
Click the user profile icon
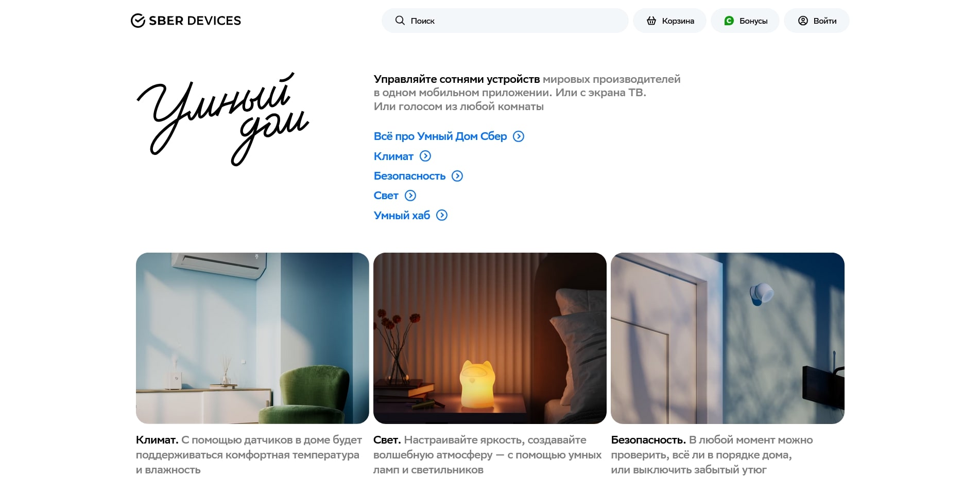tap(803, 21)
